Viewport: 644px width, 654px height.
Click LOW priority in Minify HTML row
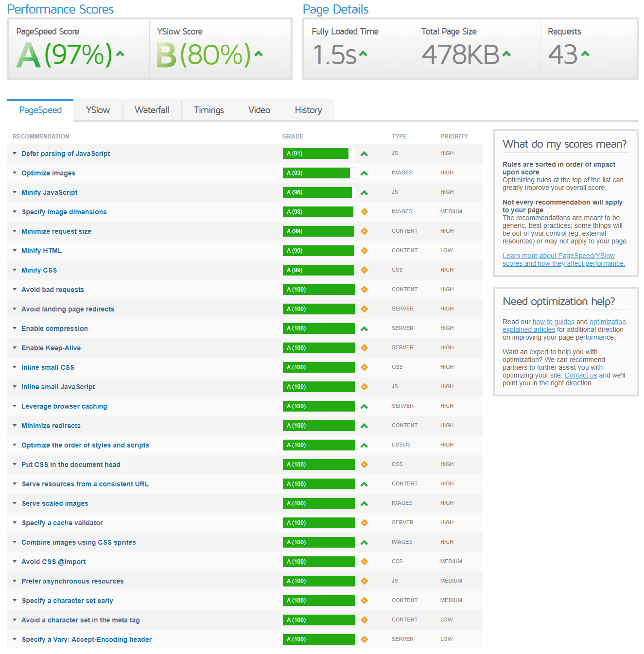pyautogui.click(x=446, y=251)
